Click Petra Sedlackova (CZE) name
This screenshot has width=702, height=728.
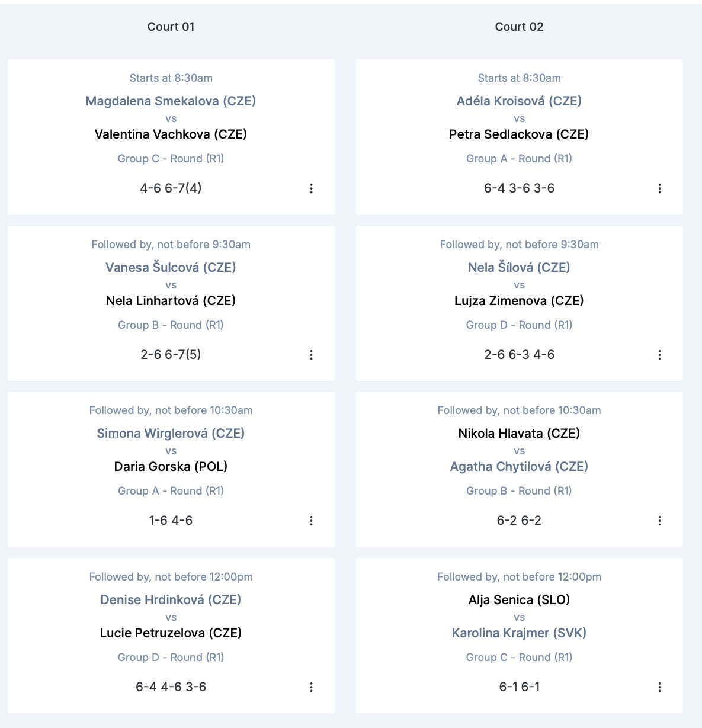519,134
